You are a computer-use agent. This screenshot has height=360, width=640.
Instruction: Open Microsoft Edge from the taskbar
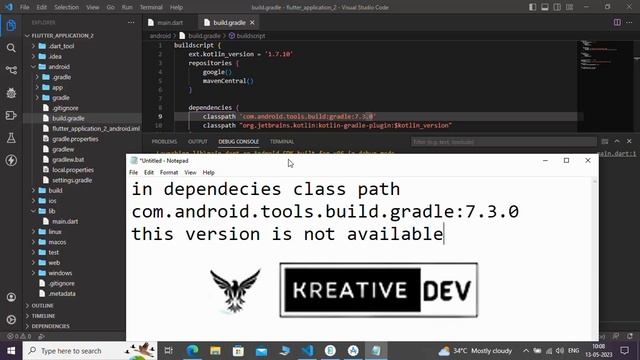pyautogui.click(x=192, y=351)
